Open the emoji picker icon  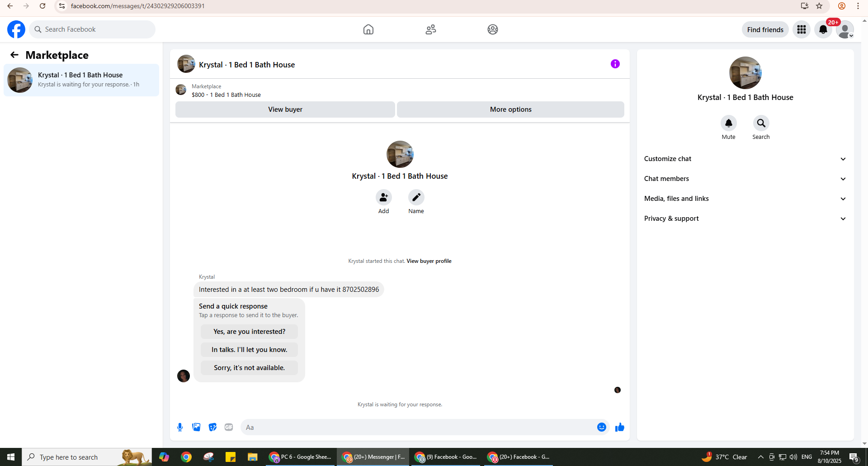click(602, 427)
